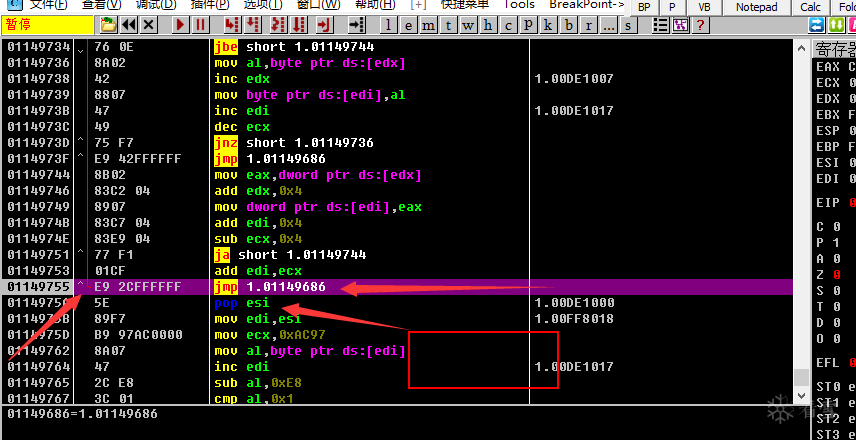Open the 文件(F) menu
This screenshot has height=440, width=856.
[x=48, y=5]
